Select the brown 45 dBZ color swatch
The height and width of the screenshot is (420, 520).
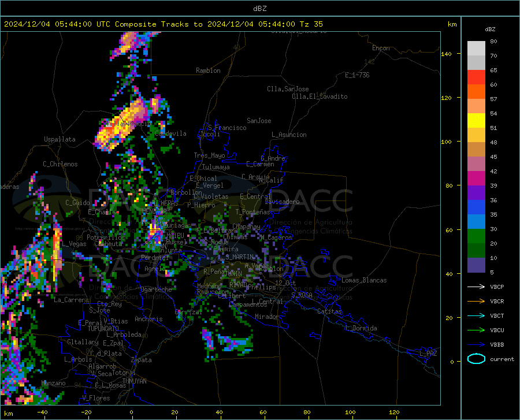(x=476, y=150)
